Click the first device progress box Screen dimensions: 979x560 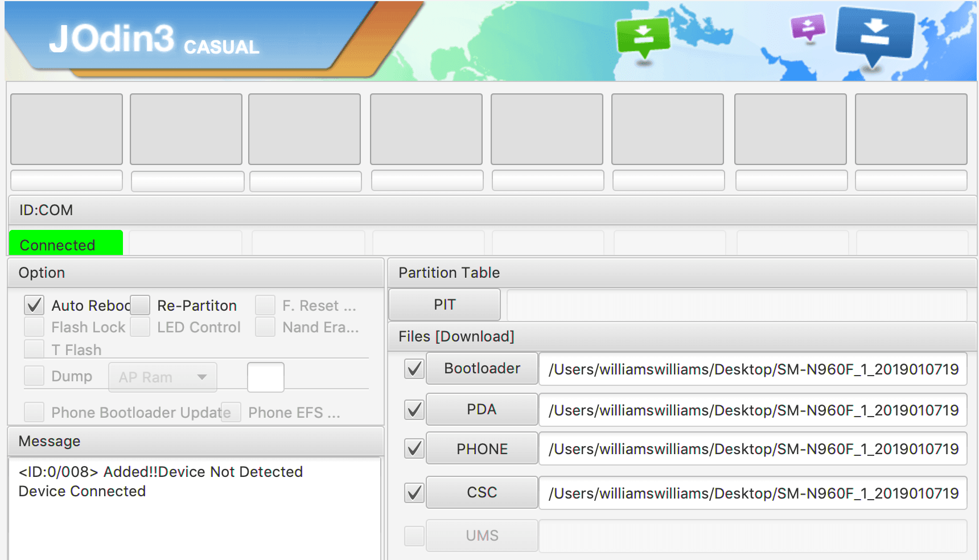click(67, 129)
